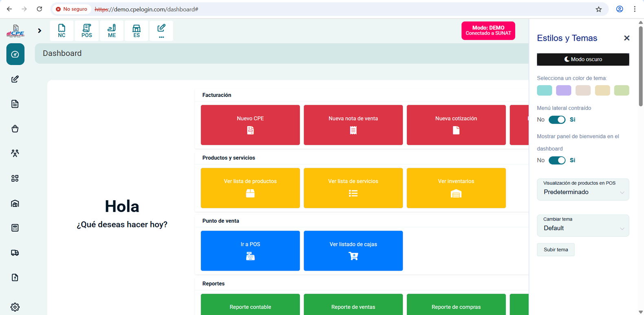The width and height of the screenshot is (644, 315).
Task: Select the purple theme color swatch
Action: click(x=563, y=90)
